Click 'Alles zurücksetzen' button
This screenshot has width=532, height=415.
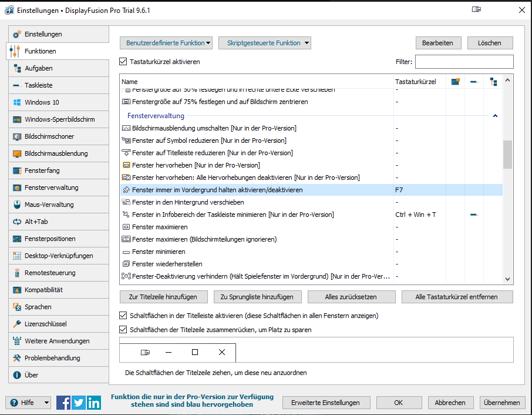pyautogui.click(x=352, y=297)
